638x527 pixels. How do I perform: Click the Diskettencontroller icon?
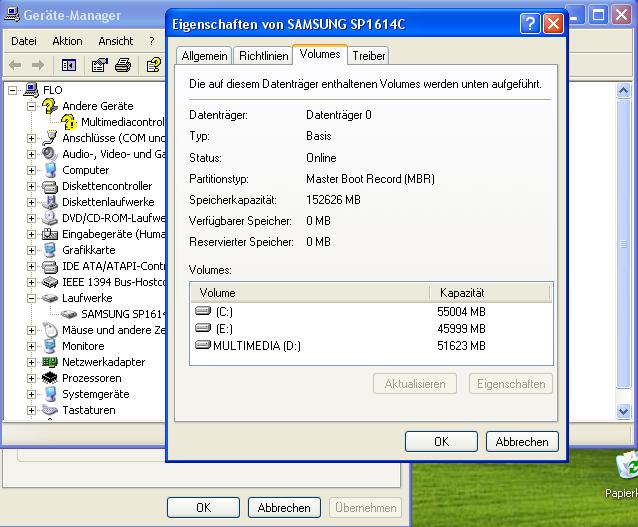(x=50, y=186)
